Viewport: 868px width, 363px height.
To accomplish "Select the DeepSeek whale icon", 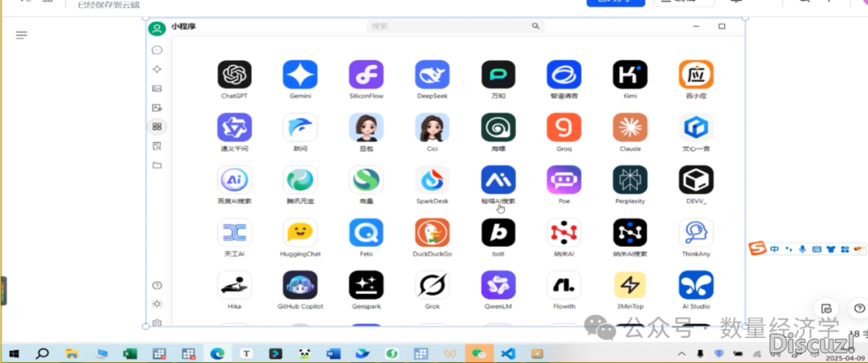I will coord(432,75).
